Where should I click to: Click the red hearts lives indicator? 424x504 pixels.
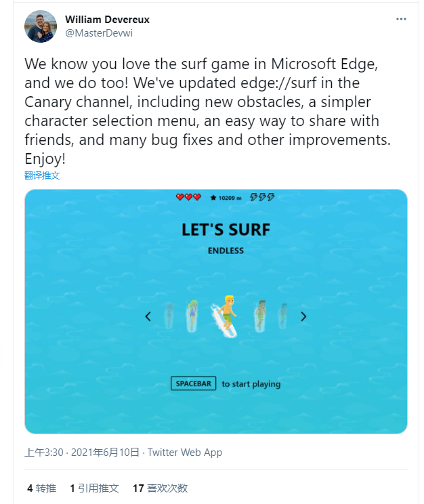tap(188, 197)
